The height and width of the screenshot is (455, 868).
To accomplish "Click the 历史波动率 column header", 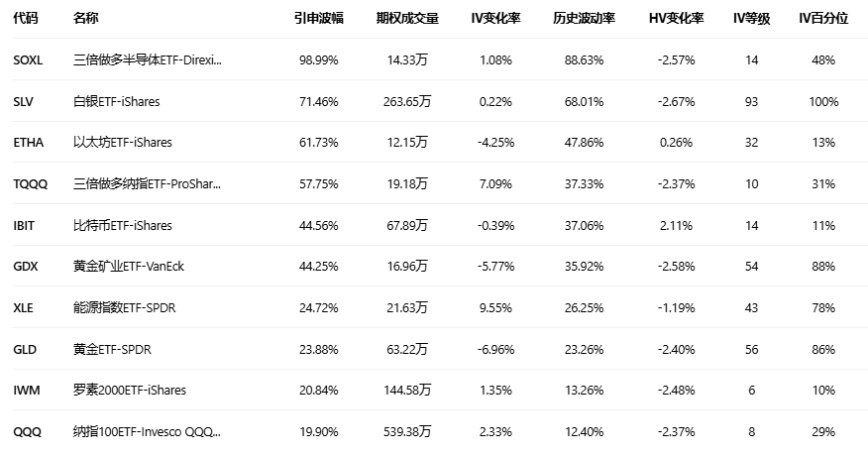I will pyautogui.click(x=584, y=19).
